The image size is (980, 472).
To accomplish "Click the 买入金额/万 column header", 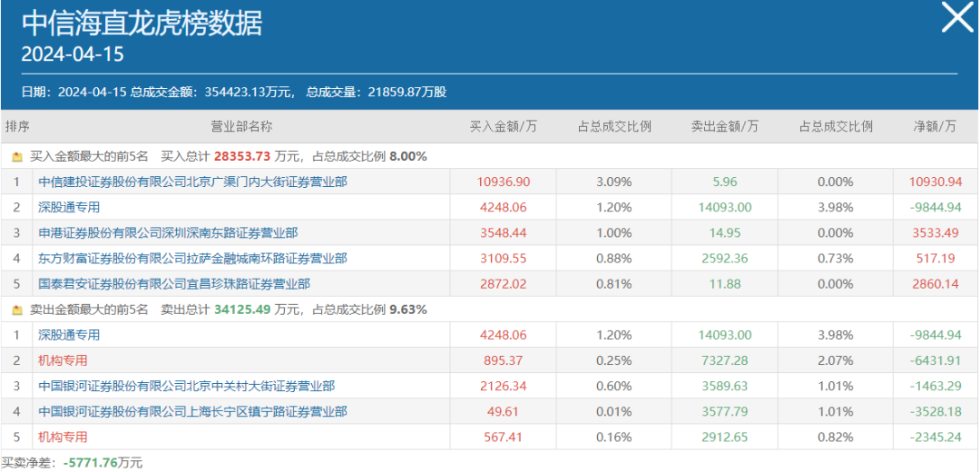I will click(x=503, y=126).
